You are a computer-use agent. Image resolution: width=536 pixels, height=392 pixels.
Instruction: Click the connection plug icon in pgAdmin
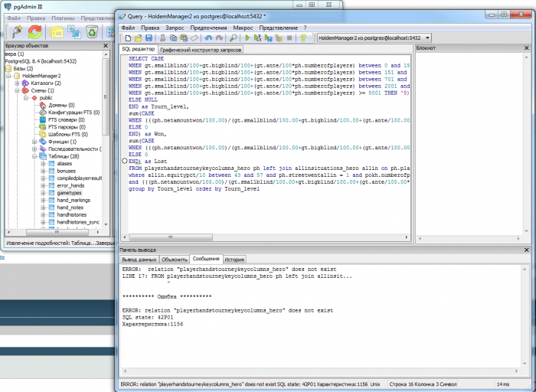(x=16, y=31)
